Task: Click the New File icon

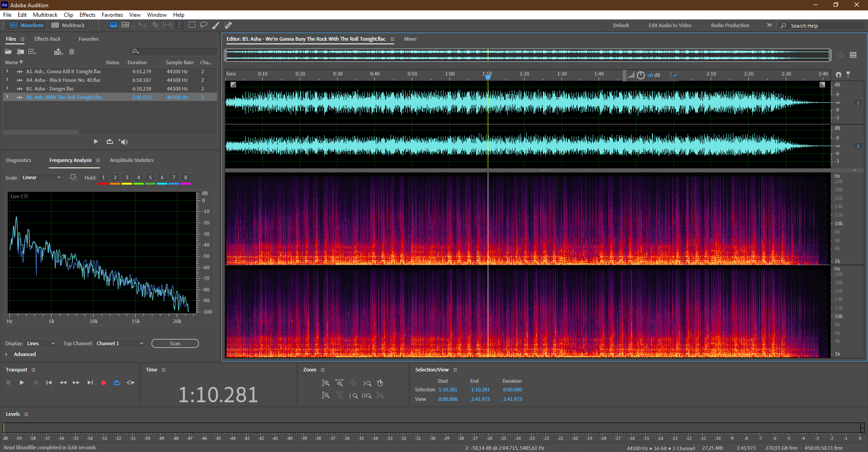Action: (x=32, y=52)
